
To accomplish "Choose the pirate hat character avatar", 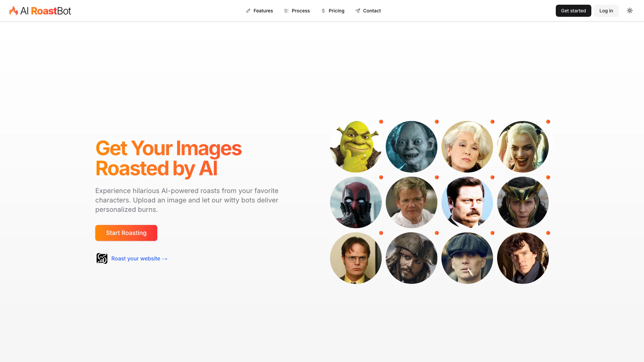I will click(x=412, y=258).
